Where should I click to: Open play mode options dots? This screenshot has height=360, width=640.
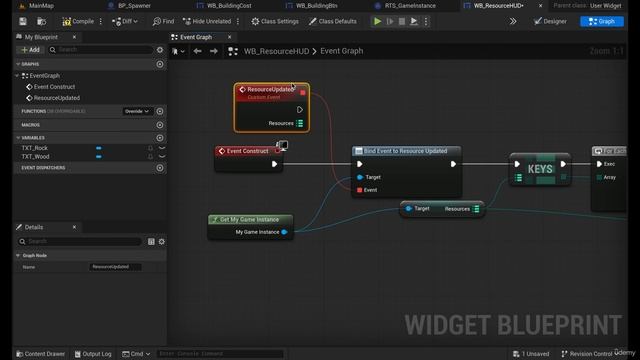pyautogui.click(x=426, y=21)
